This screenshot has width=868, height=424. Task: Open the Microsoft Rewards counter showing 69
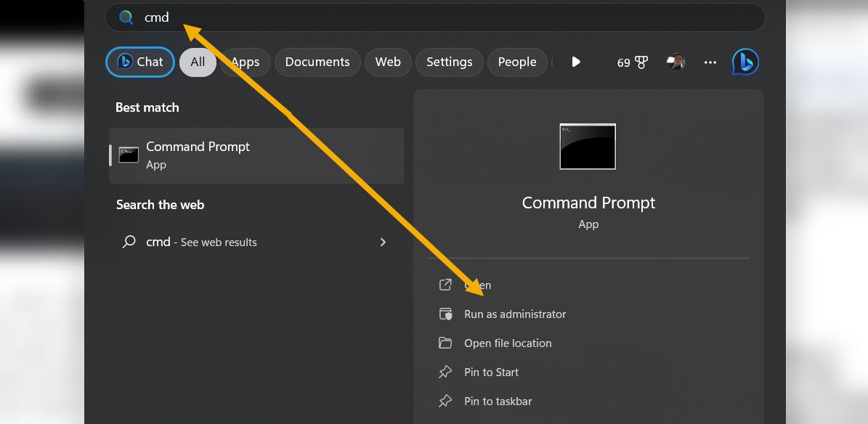(x=631, y=62)
